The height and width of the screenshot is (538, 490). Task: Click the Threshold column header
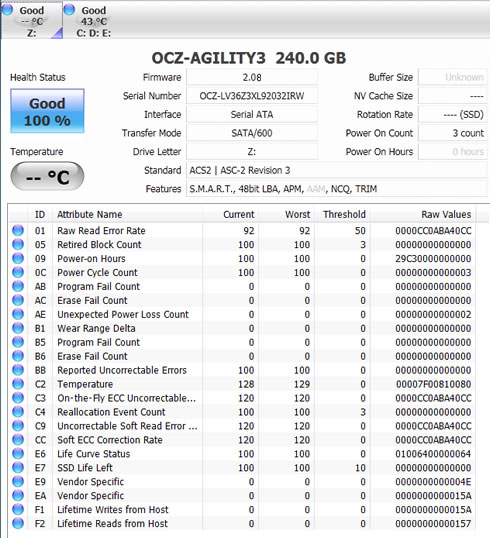342,214
